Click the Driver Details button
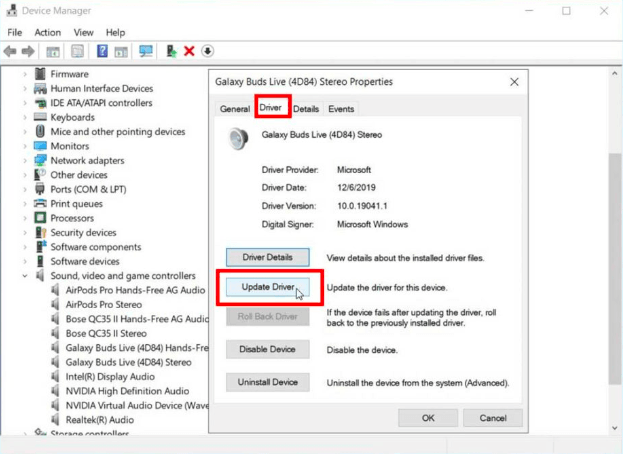This screenshot has height=454, width=623. pyautogui.click(x=267, y=257)
